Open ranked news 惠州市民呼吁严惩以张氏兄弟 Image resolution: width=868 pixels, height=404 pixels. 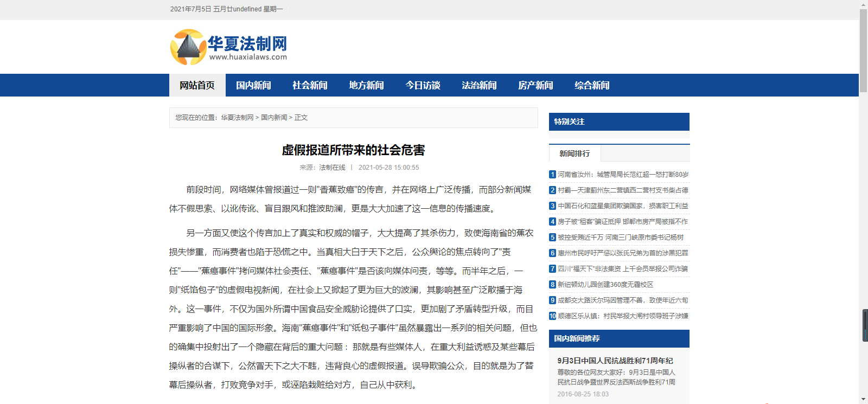[623, 253]
